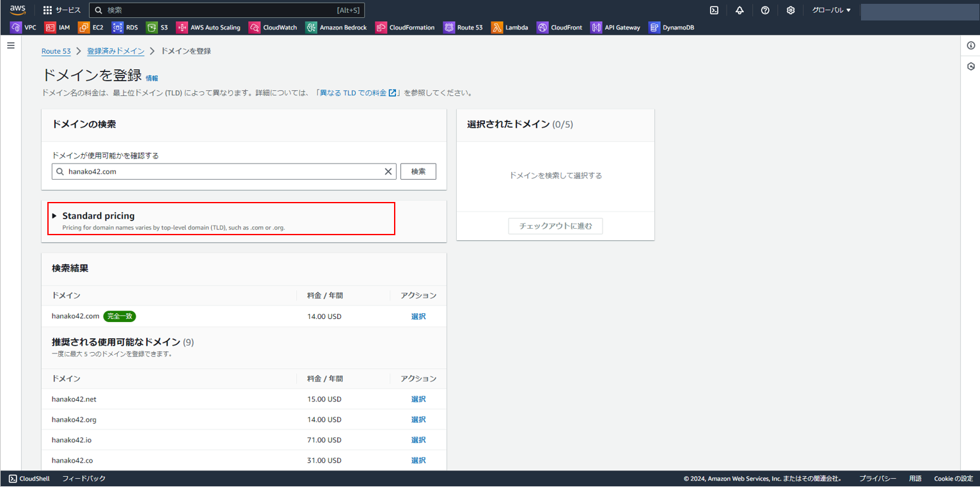Open the AWS home logo
Image resolution: width=980 pixels, height=487 pixels.
click(17, 10)
